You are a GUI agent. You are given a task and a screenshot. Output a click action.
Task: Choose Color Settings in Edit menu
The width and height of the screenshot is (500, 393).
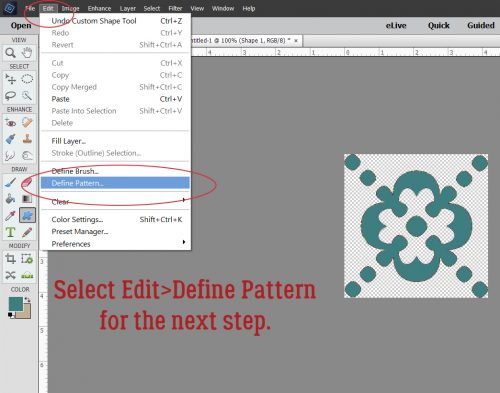pos(115,219)
